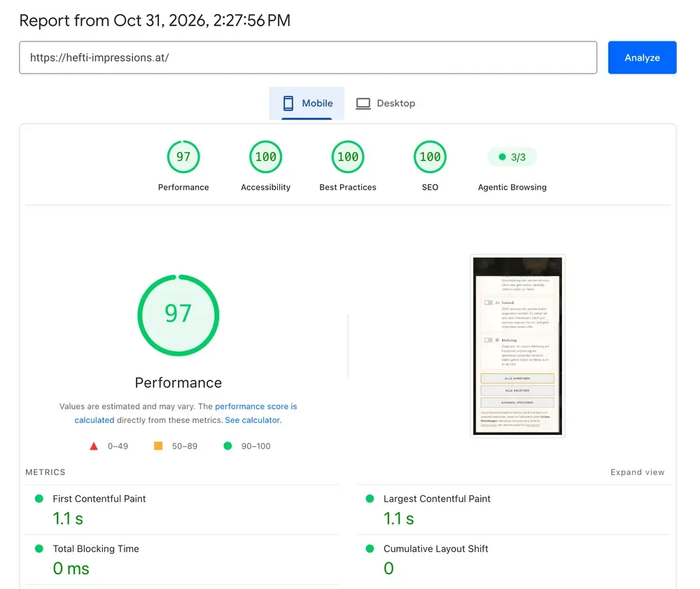Screen dimensions: 700x589
Task: Focus the URL input field
Action: (307, 57)
